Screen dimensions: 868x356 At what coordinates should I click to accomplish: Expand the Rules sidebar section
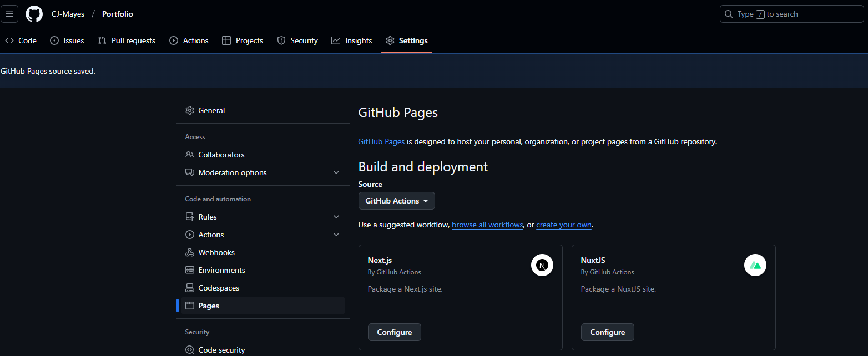[x=336, y=217]
